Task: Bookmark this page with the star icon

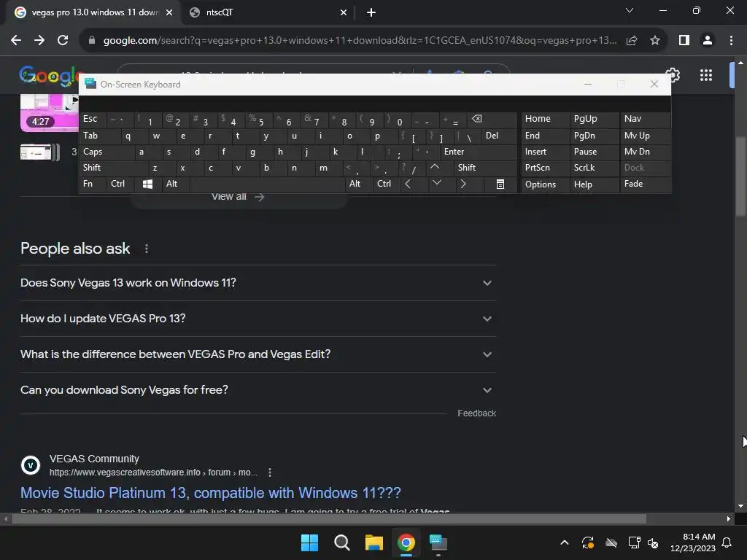Action: point(655,41)
